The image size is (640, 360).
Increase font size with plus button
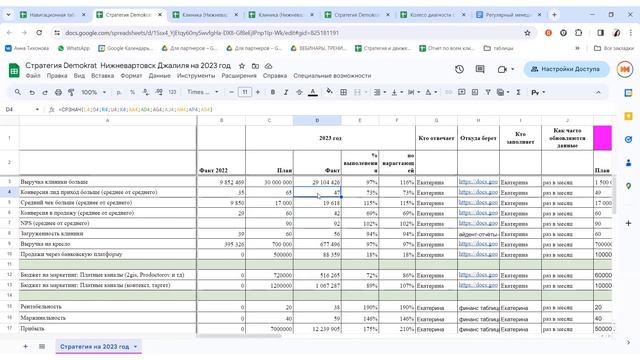[258, 93]
